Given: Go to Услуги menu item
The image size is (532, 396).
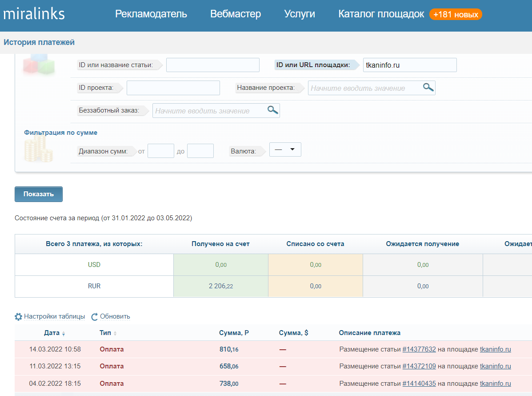Looking at the screenshot, I should (300, 14).
